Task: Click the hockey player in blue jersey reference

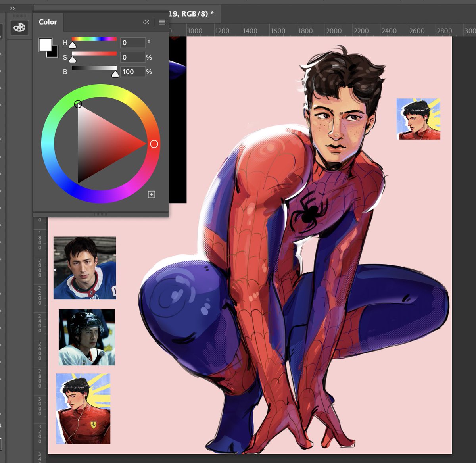Action: point(85,268)
